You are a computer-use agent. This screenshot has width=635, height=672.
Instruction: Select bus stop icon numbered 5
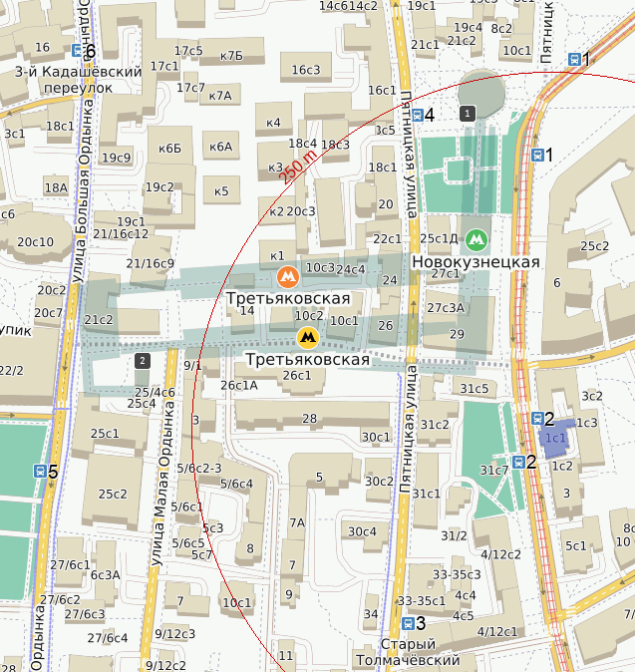(x=41, y=472)
